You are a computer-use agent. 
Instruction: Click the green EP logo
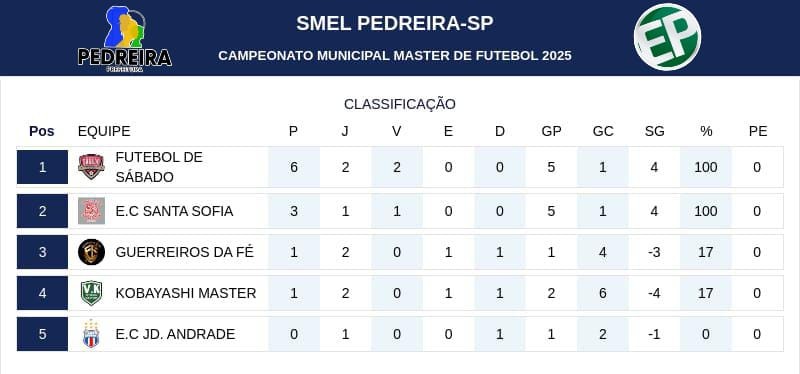pyautogui.click(x=667, y=37)
